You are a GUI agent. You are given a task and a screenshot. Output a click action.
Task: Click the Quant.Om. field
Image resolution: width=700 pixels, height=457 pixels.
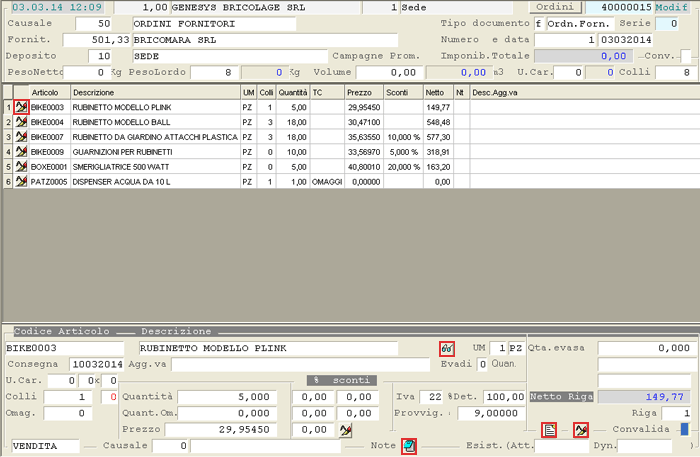click(x=227, y=413)
